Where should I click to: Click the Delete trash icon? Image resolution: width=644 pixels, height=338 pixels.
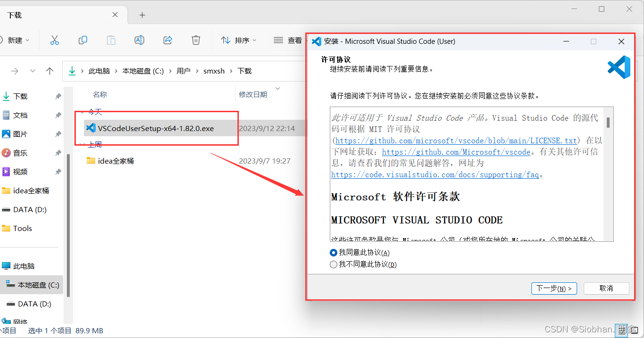tap(196, 41)
